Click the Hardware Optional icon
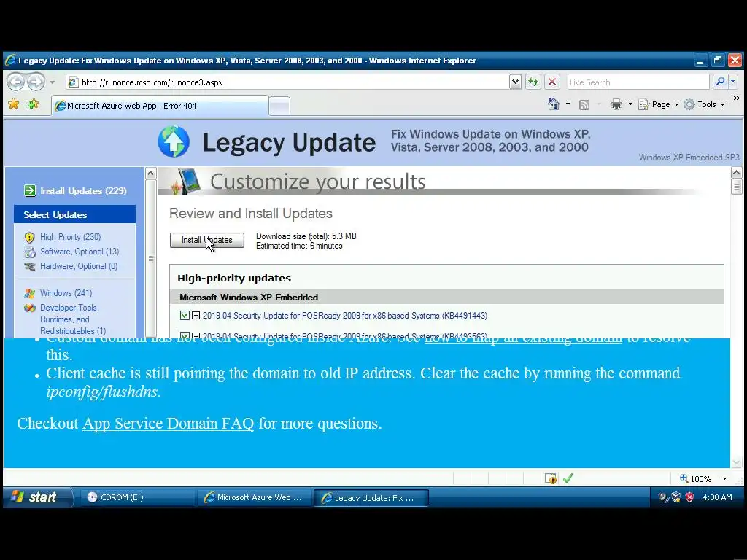 coord(29,267)
